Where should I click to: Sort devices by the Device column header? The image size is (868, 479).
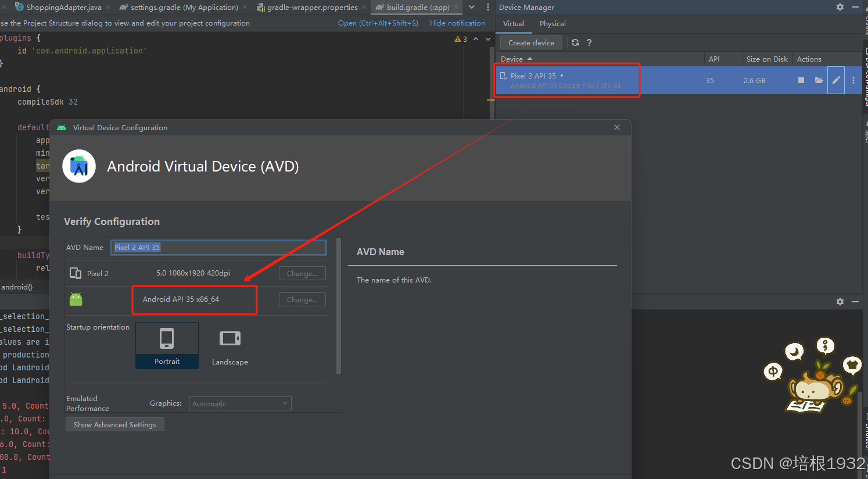(514, 59)
